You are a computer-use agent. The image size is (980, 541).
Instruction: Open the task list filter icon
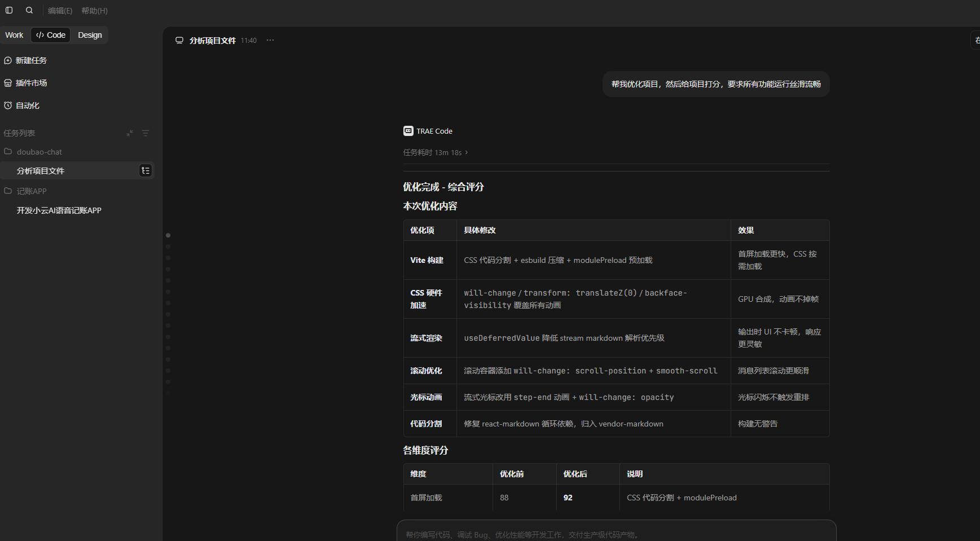click(x=146, y=133)
